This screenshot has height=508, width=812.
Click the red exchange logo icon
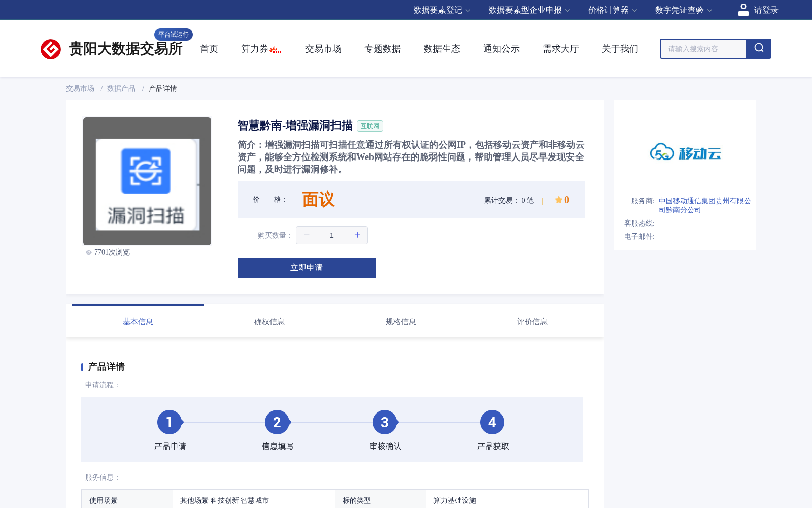(x=51, y=49)
